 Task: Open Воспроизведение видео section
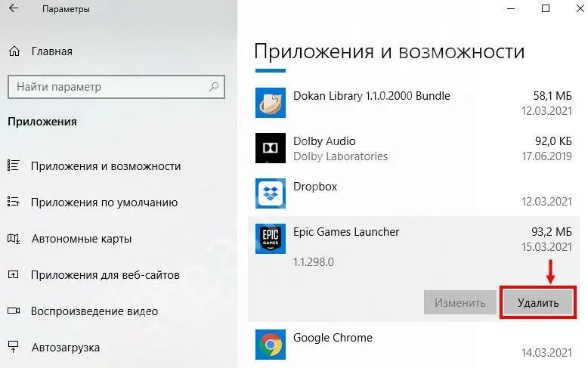coord(94,311)
